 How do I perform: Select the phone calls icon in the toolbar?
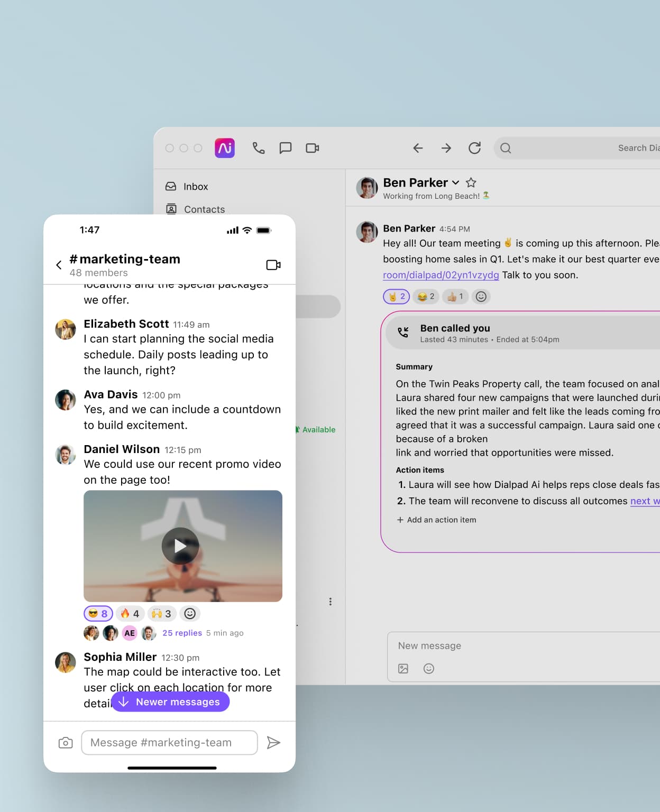259,148
